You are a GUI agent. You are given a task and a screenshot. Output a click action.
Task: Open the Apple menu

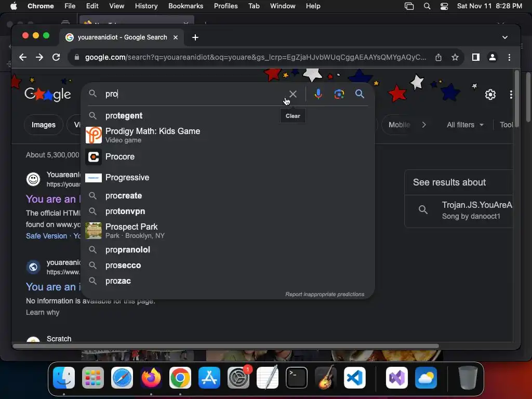14,6
